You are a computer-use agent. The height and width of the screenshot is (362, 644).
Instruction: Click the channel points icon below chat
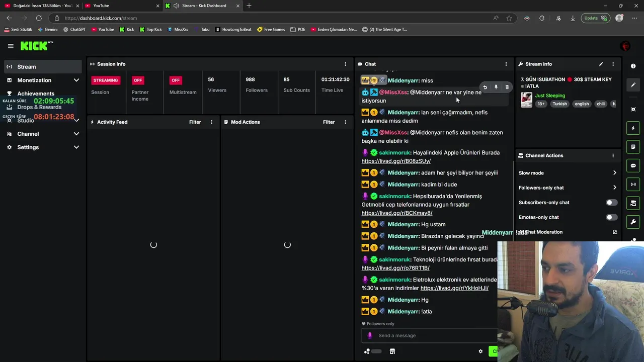click(x=367, y=351)
